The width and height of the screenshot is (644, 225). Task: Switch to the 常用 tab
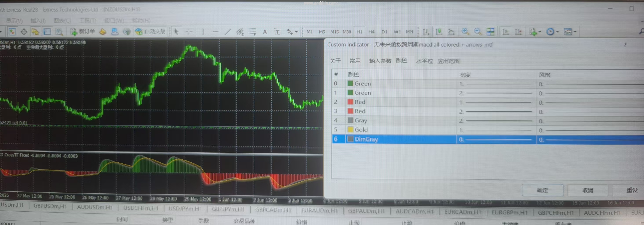pyautogui.click(x=355, y=61)
